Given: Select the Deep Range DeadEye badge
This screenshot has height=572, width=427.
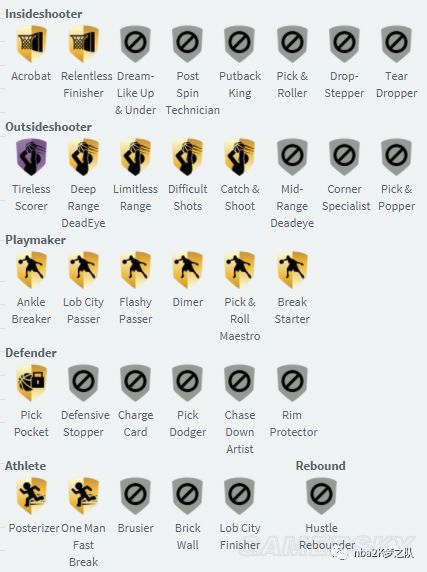Looking at the screenshot, I should [84, 157].
